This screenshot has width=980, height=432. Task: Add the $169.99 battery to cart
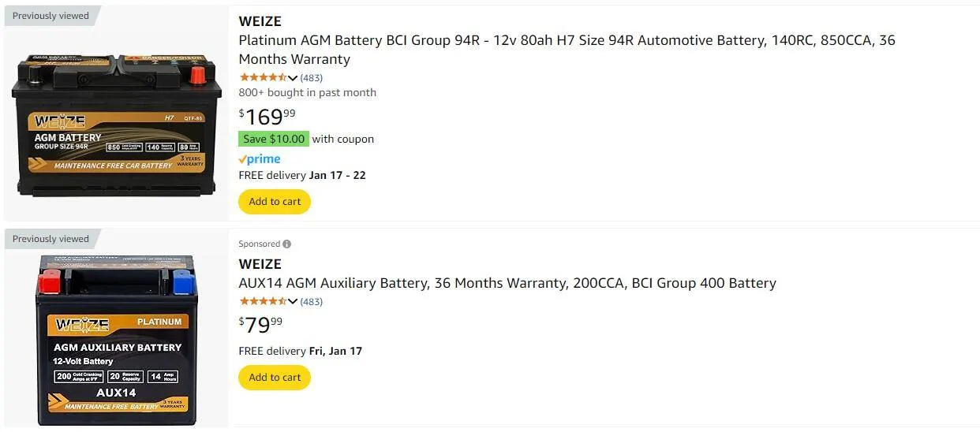275,202
